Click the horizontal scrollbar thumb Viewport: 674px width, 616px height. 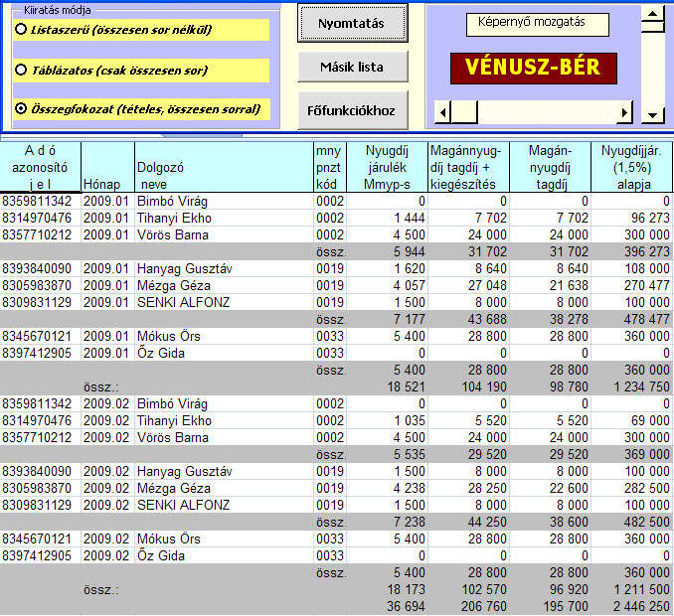click(464, 113)
